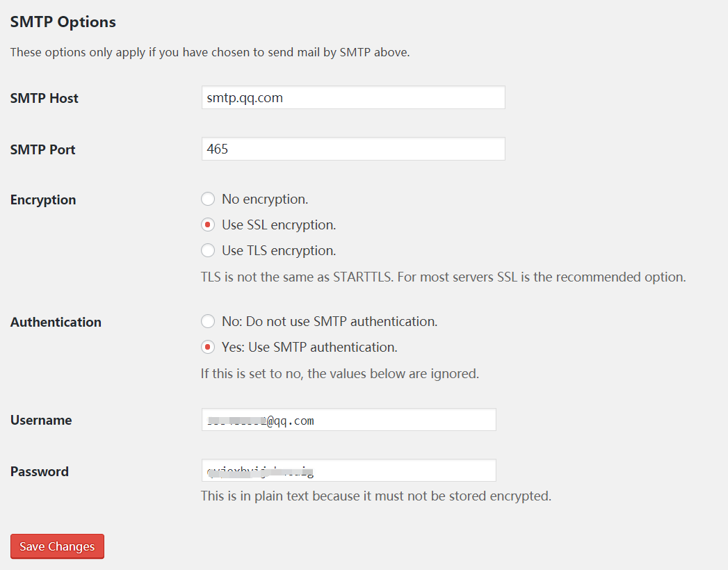
Task: Click the bold Encryption row label
Action: [43, 200]
